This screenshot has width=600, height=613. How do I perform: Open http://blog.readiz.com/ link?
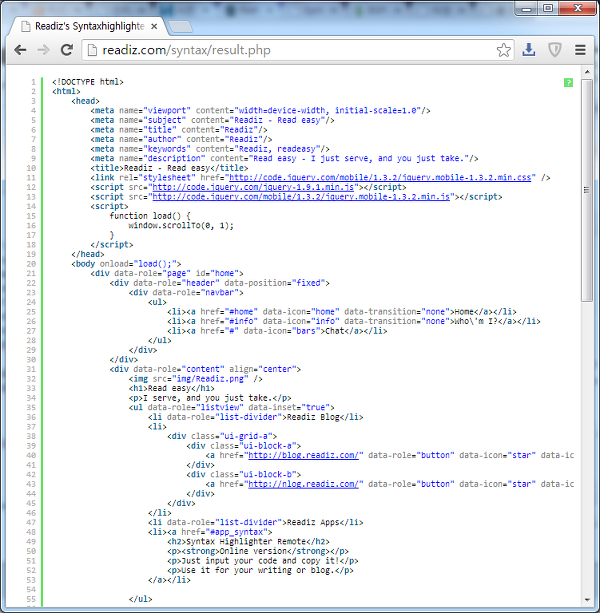click(303, 455)
